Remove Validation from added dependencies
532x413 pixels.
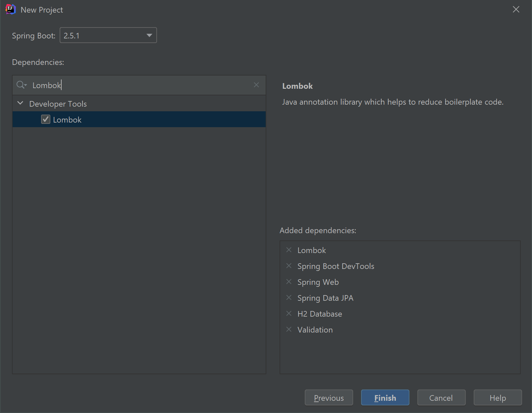[289, 330]
